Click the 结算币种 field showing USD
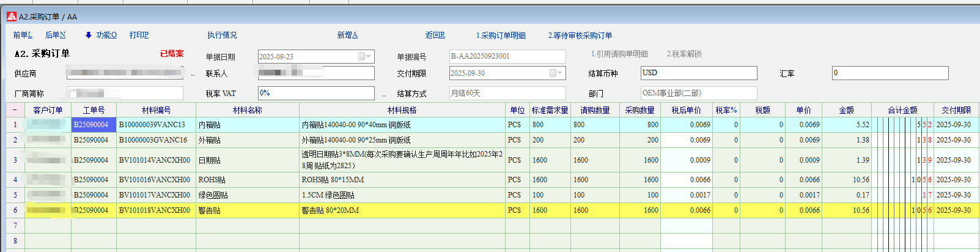This screenshot has height=252, width=980. pyautogui.click(x=698, y=73)
